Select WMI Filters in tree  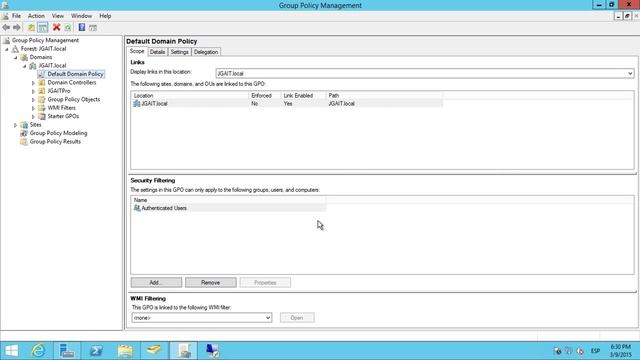click(x=61, y=108)
